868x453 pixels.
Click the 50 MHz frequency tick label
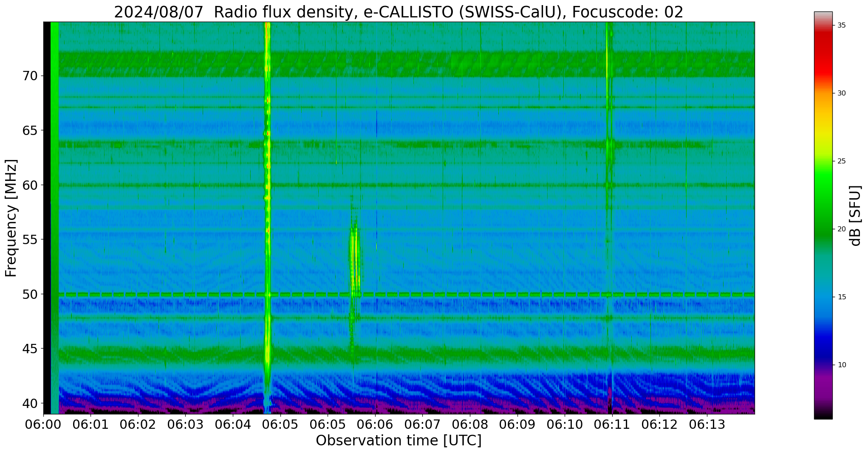pos(30,294)
